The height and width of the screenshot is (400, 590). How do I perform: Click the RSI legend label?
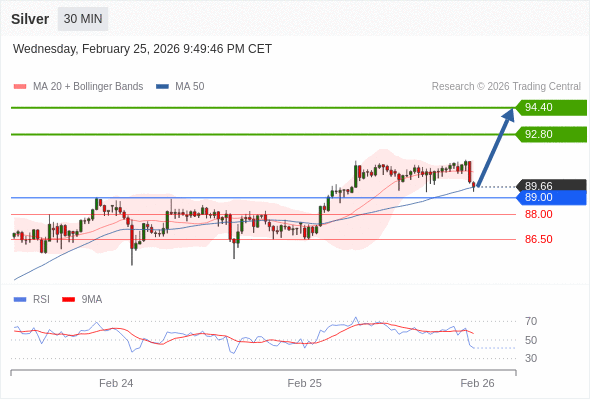click(x=41, y=300)
